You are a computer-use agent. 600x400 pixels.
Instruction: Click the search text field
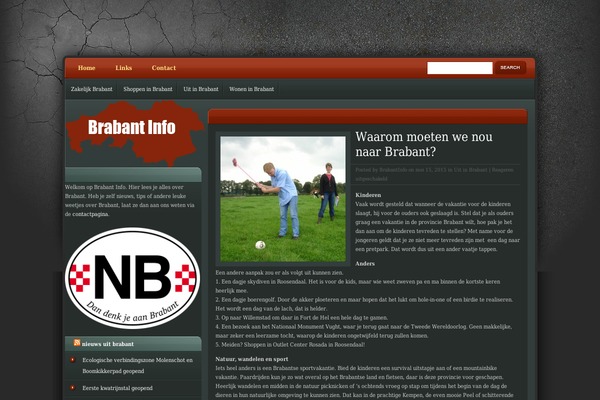pyautogui.click(x=460, y=68)
